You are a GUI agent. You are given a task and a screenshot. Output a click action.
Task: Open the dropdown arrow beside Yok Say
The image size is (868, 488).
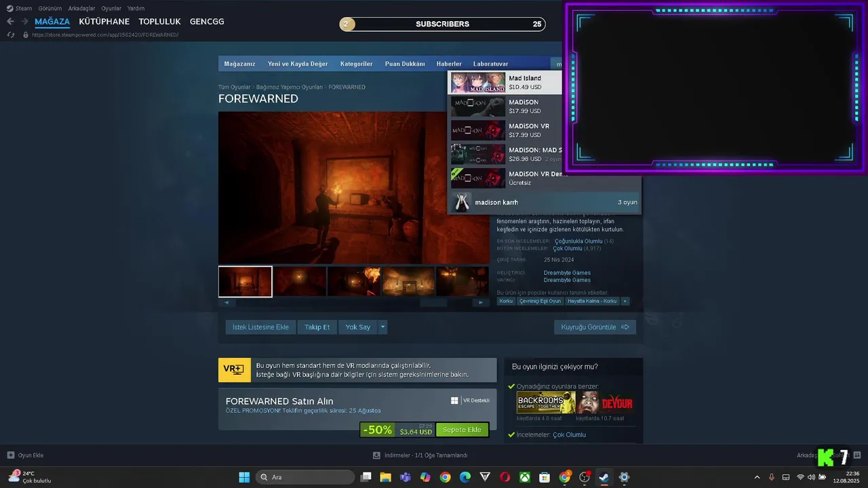point(382,327)
